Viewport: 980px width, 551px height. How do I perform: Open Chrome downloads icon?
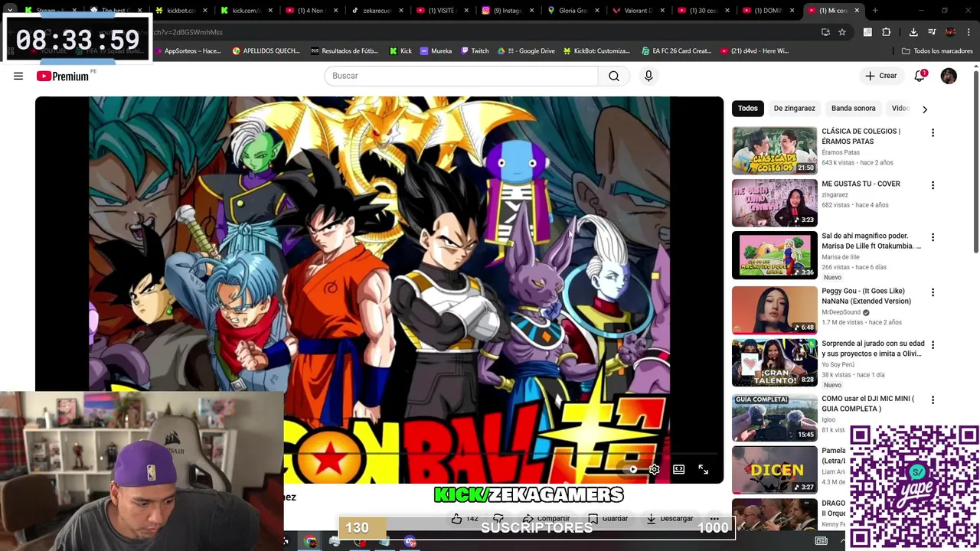pos(913,32)
